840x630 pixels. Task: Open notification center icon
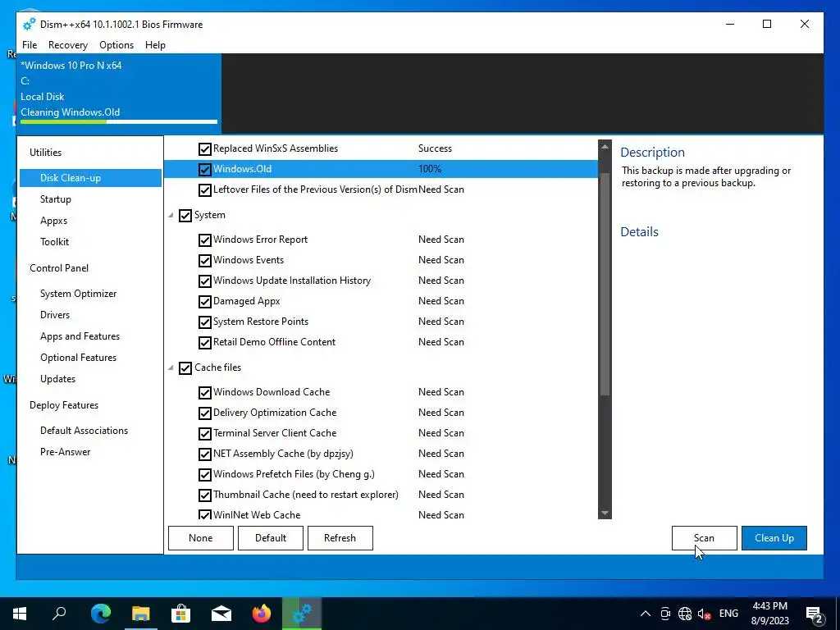click(815, 614)
